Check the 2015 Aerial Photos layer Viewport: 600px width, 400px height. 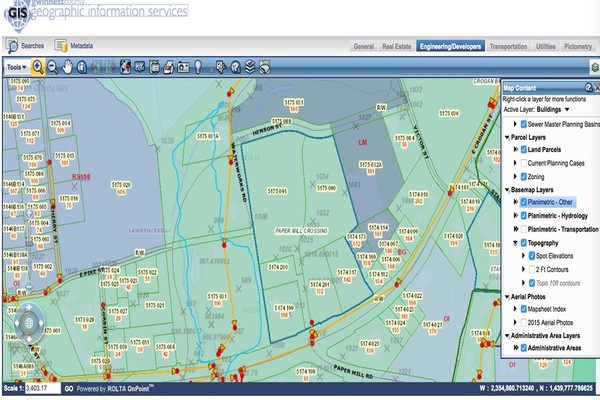523,322
